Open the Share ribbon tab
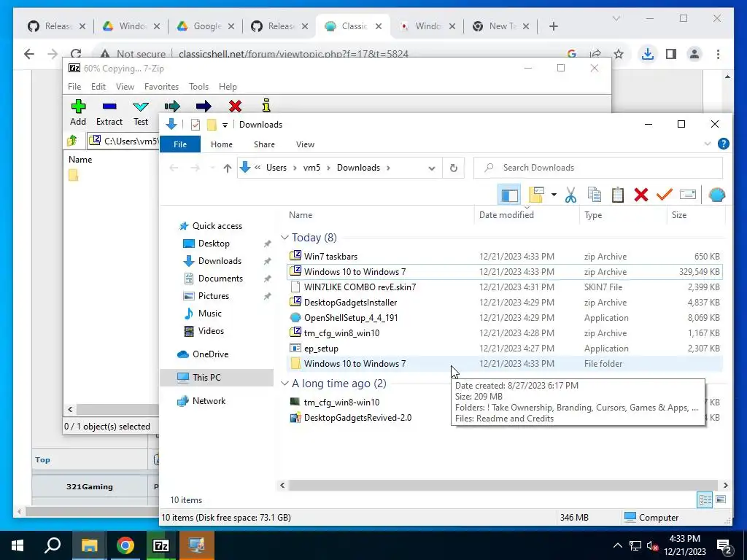This screenshot has width=747, height=560. click(264, 144)
